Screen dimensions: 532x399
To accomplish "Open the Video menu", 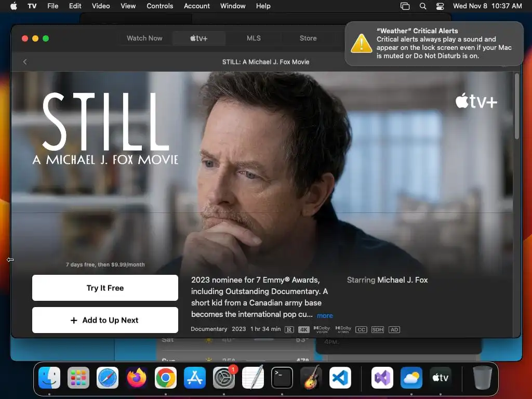I will pyautogui.click(x=101, y=6).
